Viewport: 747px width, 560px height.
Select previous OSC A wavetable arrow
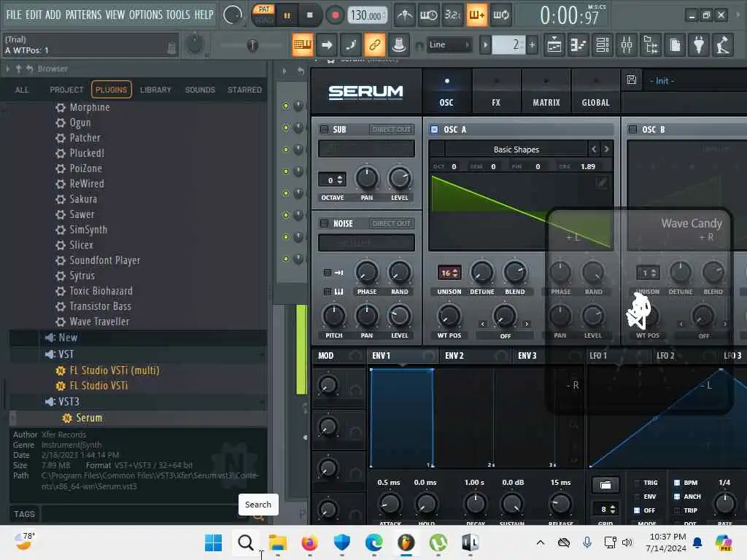point(594,149)
